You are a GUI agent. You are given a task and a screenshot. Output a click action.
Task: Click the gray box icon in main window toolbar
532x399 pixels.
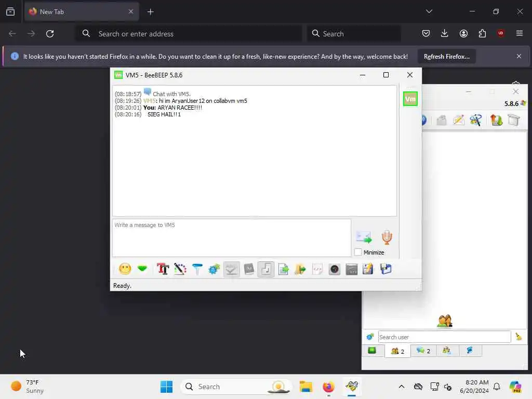click(514, 120)
